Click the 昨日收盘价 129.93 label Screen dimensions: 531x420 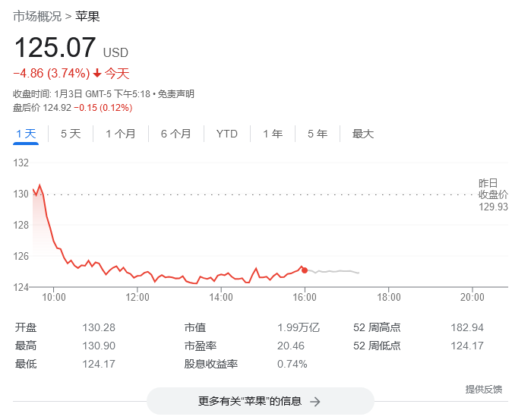point(493,194)
